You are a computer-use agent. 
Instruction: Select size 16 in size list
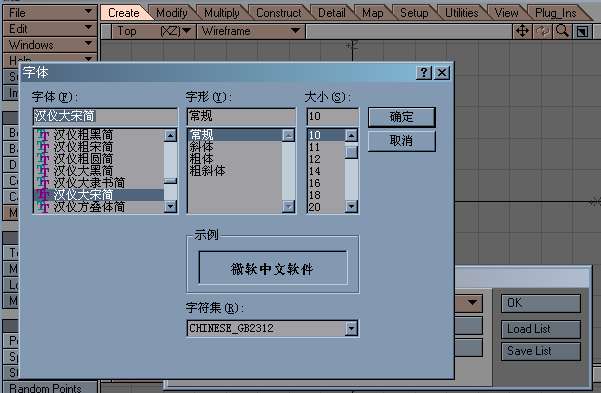click(326, 183)
